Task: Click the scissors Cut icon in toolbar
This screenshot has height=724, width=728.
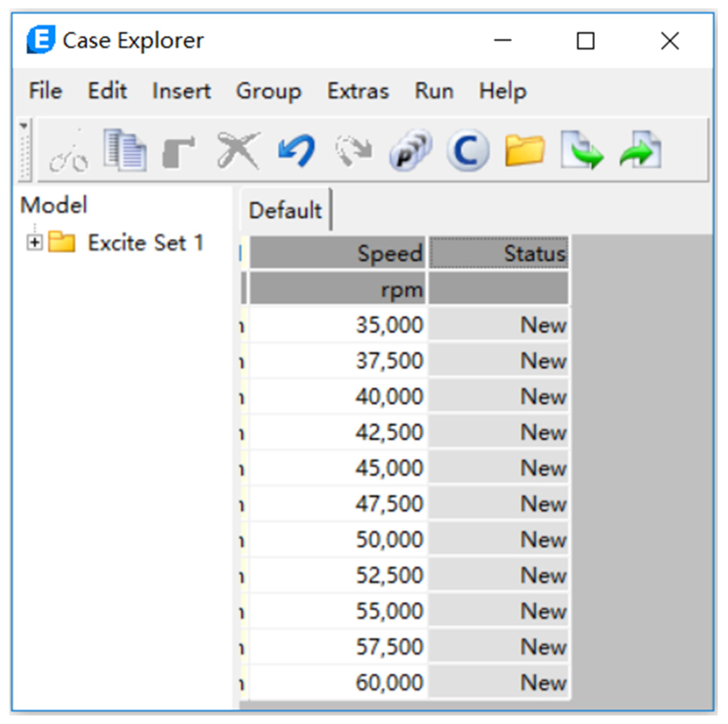Action: [68, 152]
